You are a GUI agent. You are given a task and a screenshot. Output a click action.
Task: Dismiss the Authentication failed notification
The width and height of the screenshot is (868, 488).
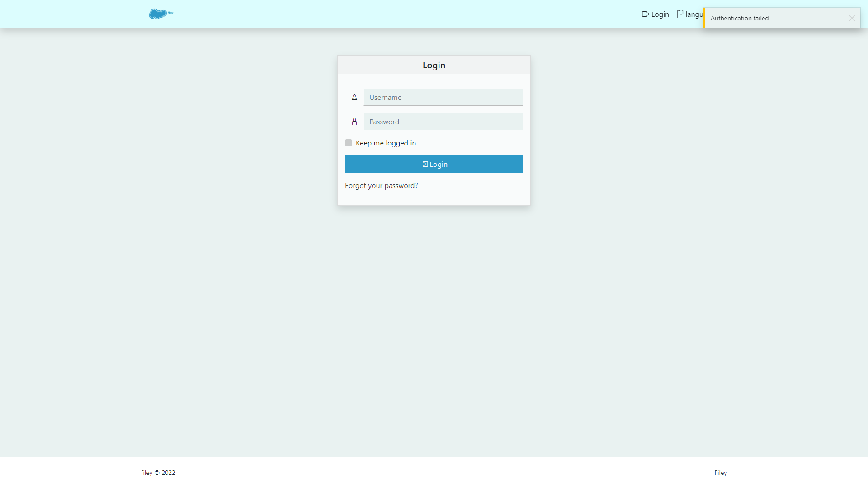tap(852, 18)
